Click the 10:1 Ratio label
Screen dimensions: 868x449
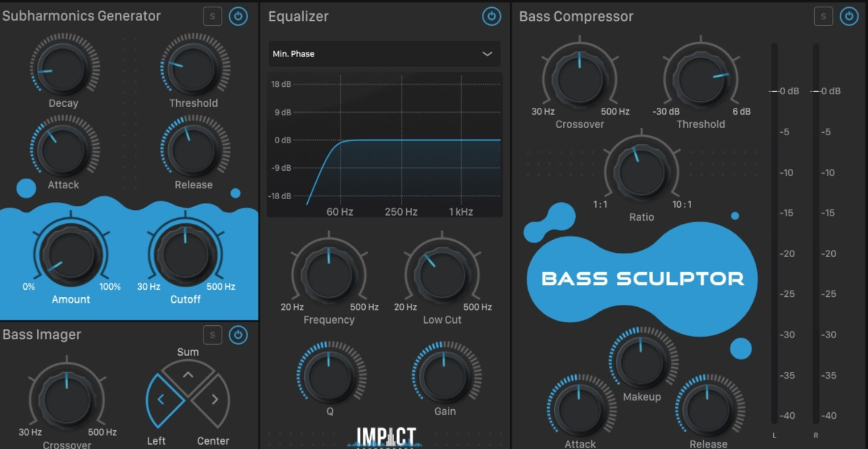[x=682, y=205]
